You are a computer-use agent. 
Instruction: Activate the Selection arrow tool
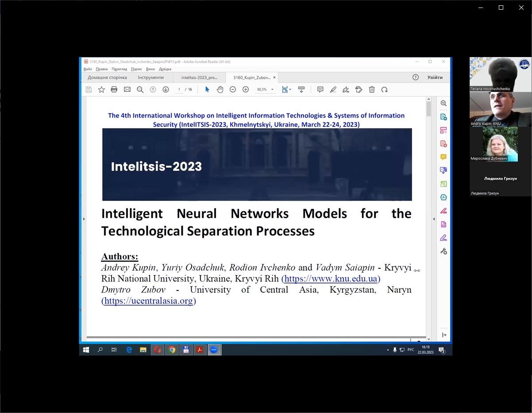(207, 90)
